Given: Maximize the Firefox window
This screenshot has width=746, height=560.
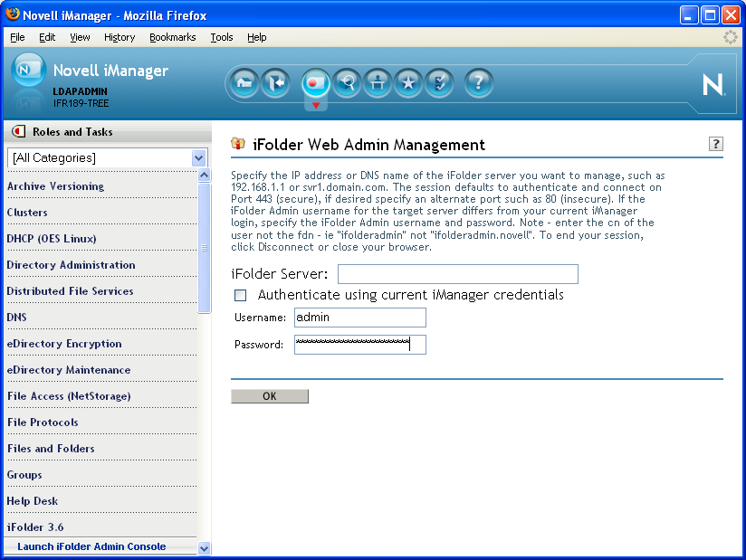Looking at the screenshot, I should tap(710, 15).
